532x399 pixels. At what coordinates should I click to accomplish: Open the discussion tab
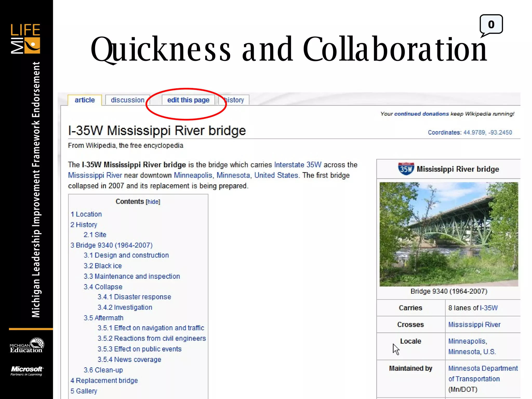(128, 100)
